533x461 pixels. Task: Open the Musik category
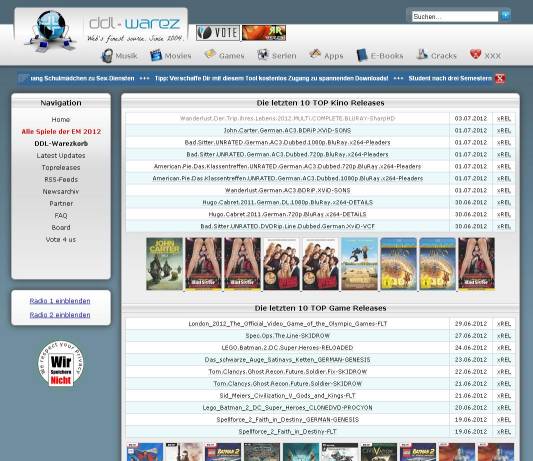point(126,56)
